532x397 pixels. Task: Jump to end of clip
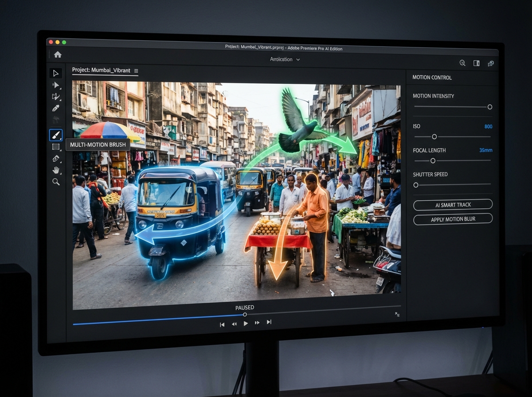269,322
